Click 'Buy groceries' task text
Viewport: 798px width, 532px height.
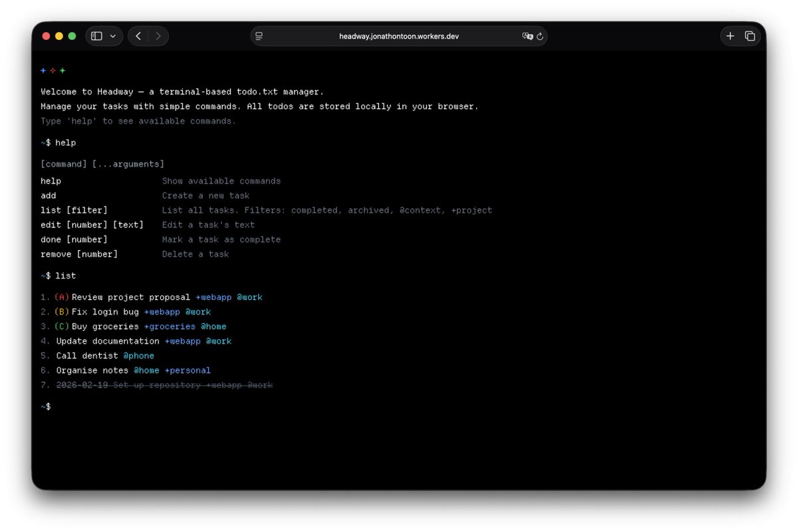105,327
